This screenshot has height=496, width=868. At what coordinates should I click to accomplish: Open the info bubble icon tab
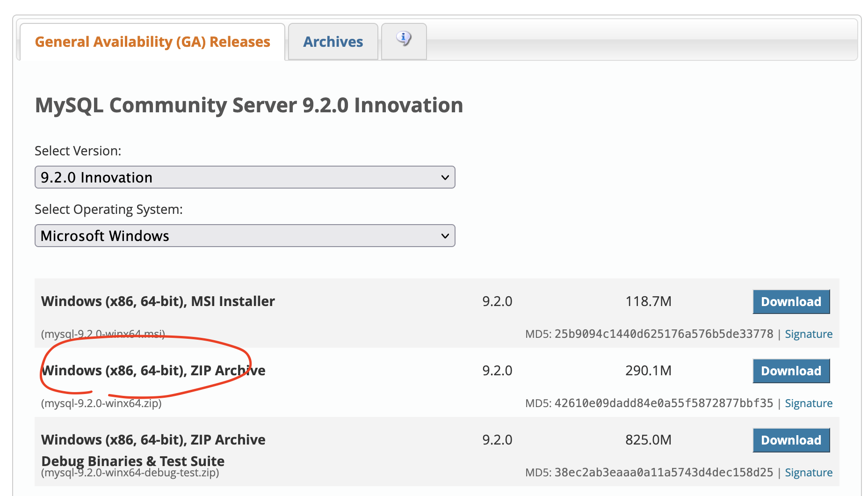[x=404, y=41]
